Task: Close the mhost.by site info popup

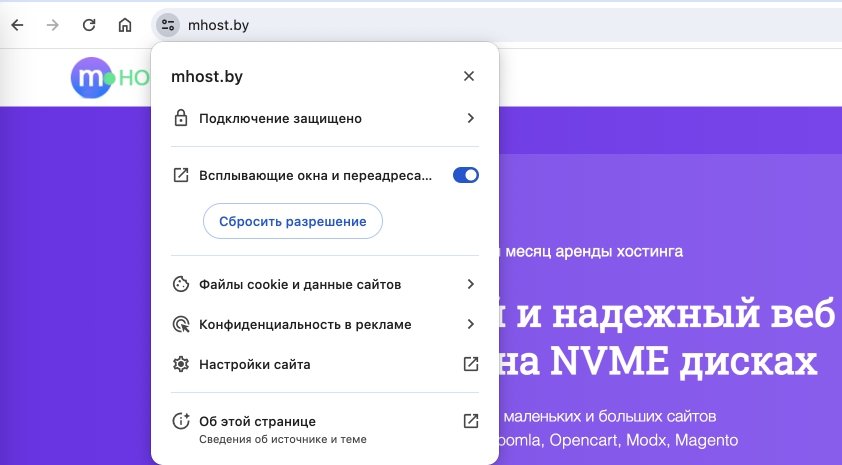Action: pyautogui.click(x=469, y=76)
